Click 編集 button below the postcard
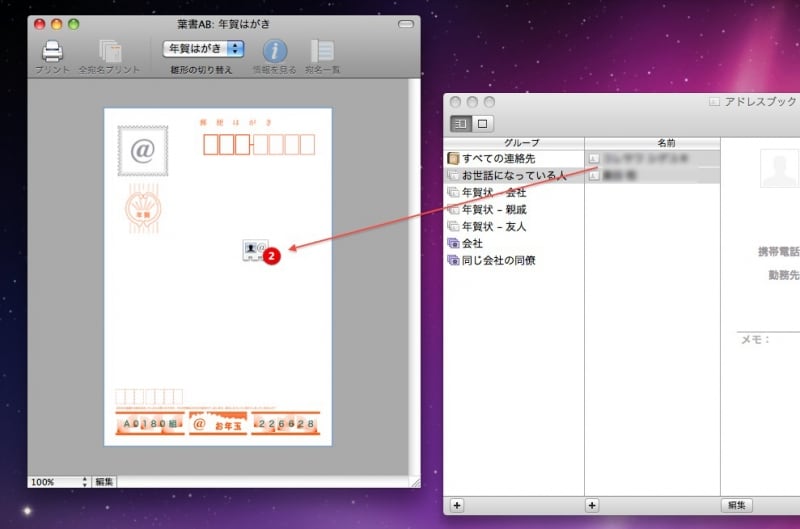This screenshot has height=529, width=800. tap(105, 481)
